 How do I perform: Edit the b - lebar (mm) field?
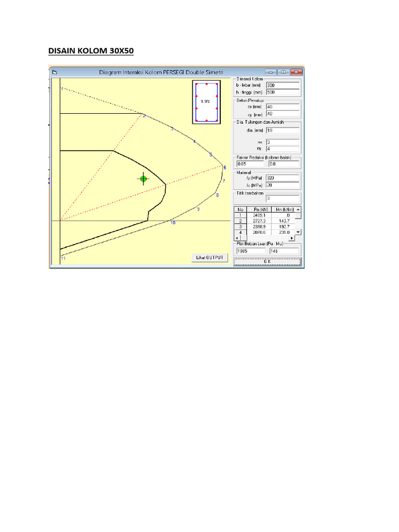point(283,85)
